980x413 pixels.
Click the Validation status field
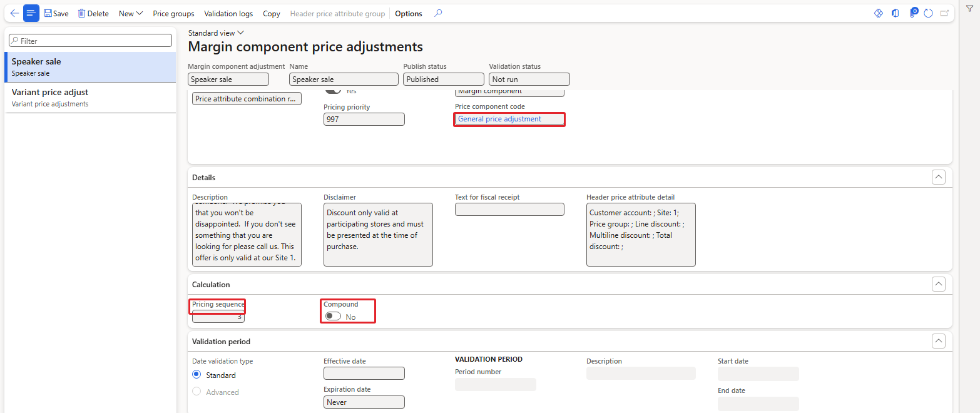click(529, 79)
